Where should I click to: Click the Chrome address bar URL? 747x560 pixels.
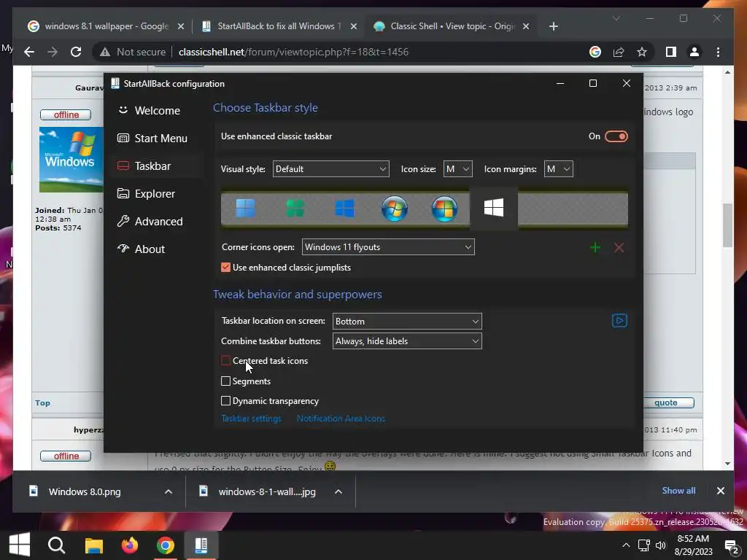293,52
